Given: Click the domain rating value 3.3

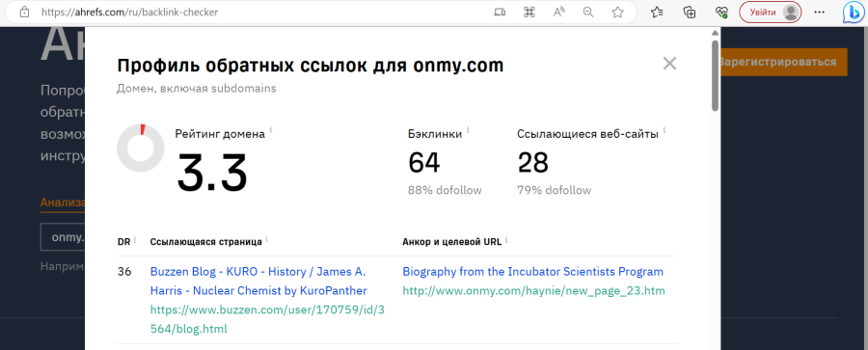Looking at the screenshot, I should tap(212, 173).
